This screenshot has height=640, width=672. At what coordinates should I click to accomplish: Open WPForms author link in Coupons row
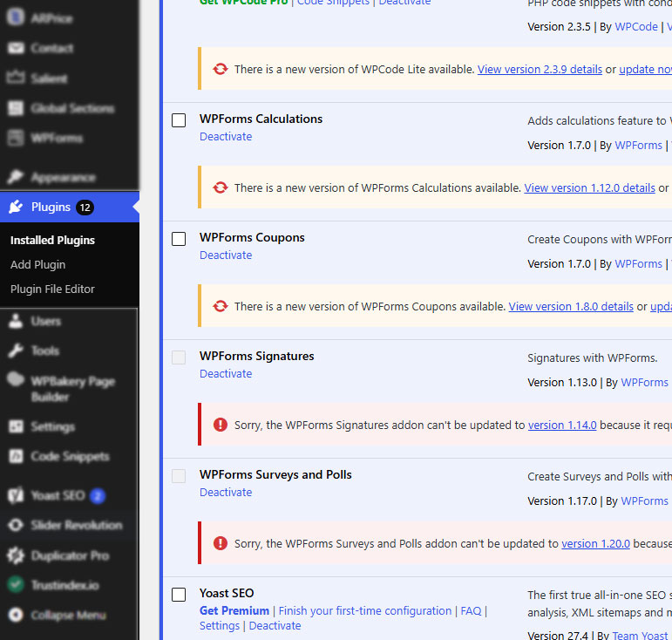pos(639,264)
